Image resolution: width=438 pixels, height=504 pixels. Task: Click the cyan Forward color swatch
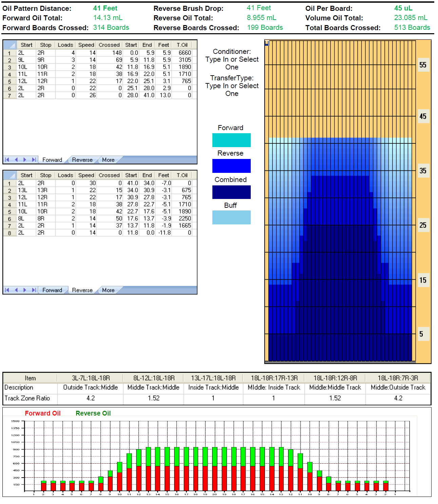coord(231,140)
